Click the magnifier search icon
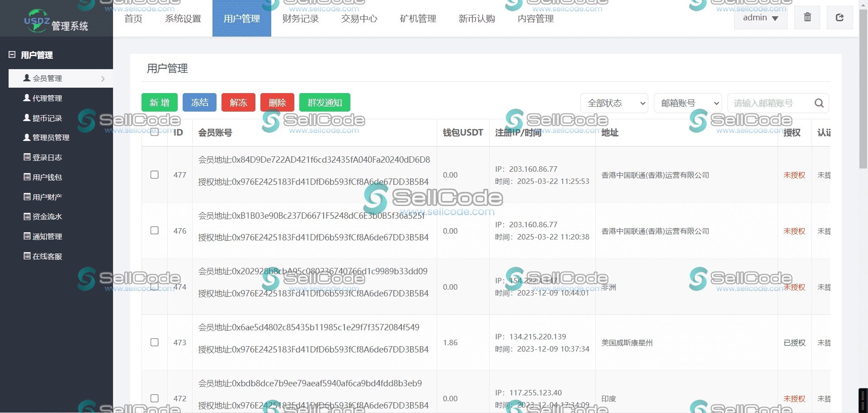This screenshot has height=413, width=868. [819, 103]
